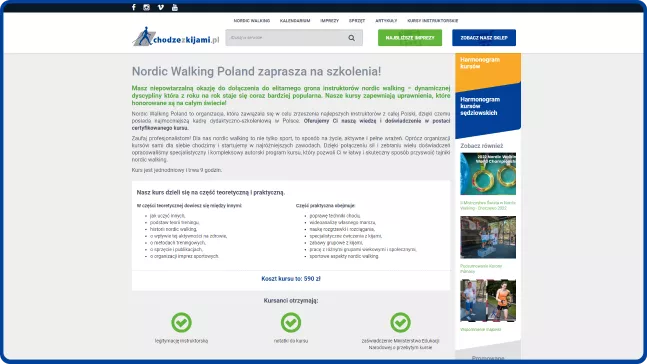Click the blue Zobacz nasz sklep button
The width and height of the screenshot is (647, 364).
(x=484, y=38)
